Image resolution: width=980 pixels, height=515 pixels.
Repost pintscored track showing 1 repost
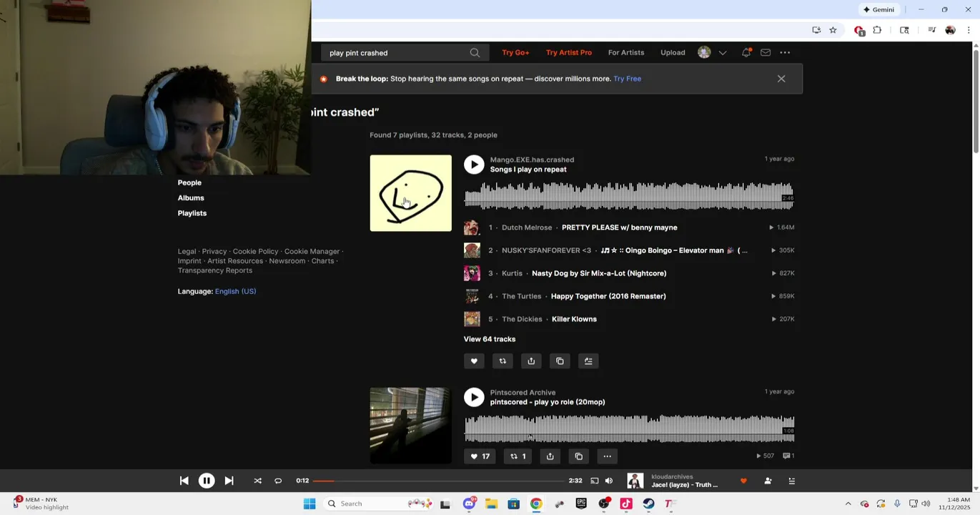pos(518,456)
